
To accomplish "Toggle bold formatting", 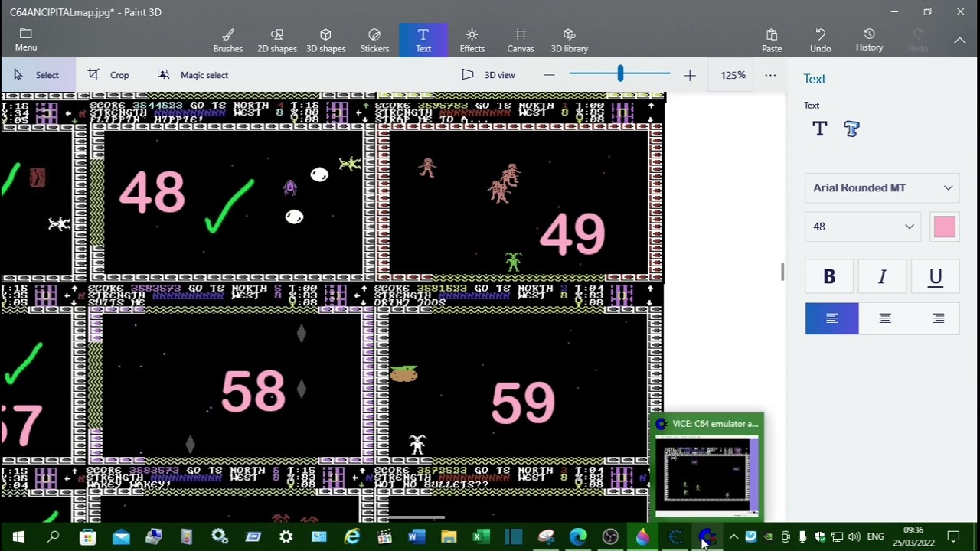I will (829, 277).
